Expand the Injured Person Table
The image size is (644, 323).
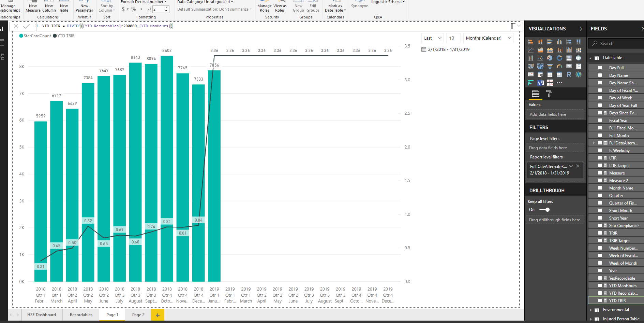coord(591,319)
